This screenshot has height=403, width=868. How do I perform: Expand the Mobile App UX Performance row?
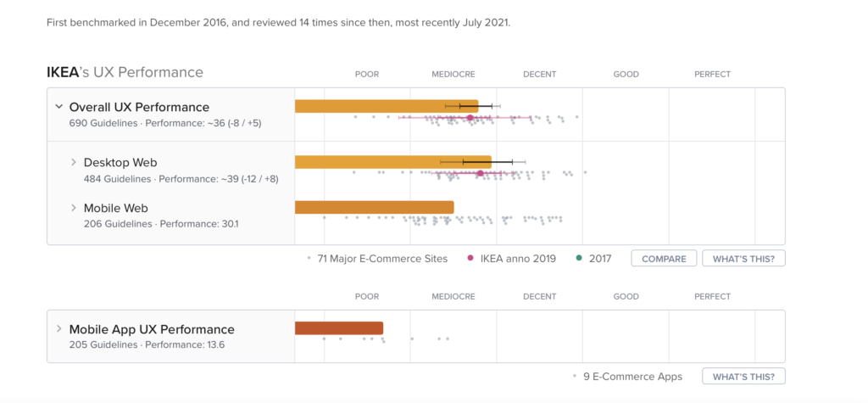pyautogui.click(x=58, y=329)
